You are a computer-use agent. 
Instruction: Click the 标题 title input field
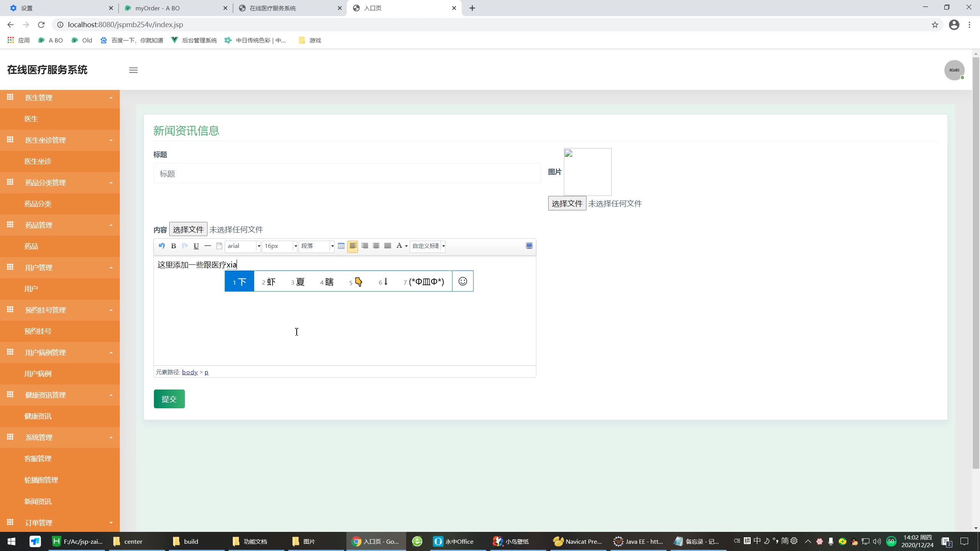(x=347, y=174)
